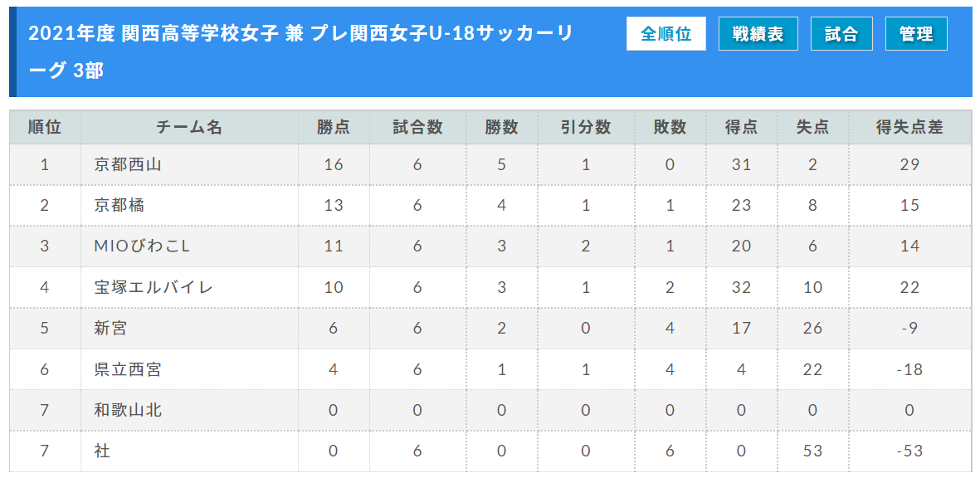Click the 失点 column header
The height and width of the screenshot is (478, 980).
click(812, 128)
